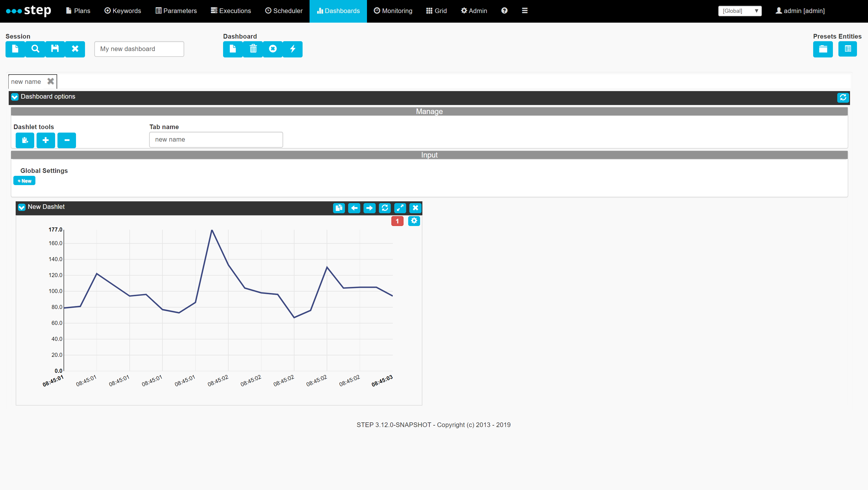Click the step logo
Image resolution: width=868 pixels, height=490 pixels.
point(29,11)
